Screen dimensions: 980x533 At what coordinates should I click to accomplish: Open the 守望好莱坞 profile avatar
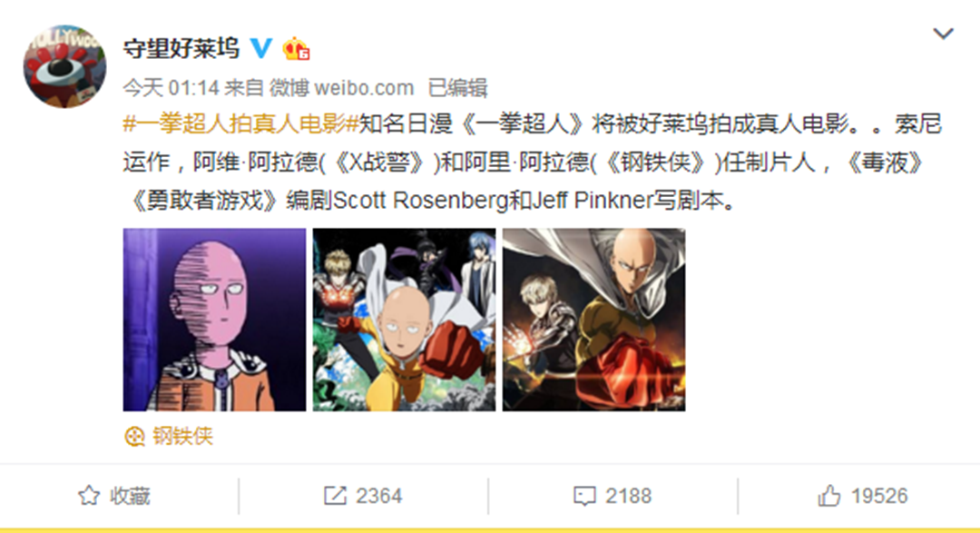point(64,65)
